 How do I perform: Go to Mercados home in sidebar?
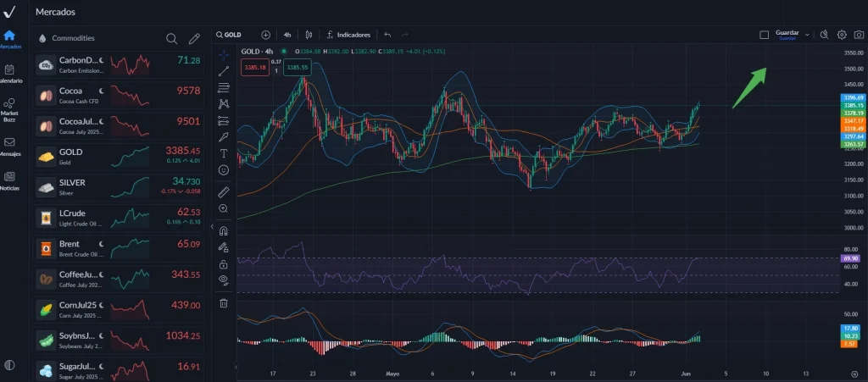(9, 39)
